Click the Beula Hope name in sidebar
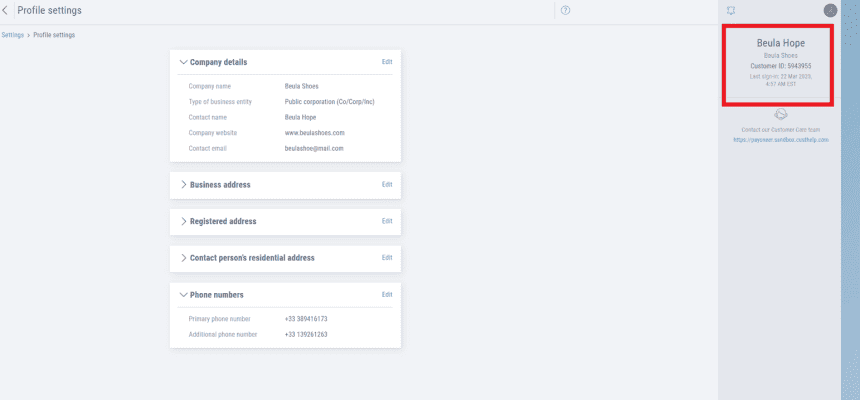The image size is (860, 400). coord(781,44)
